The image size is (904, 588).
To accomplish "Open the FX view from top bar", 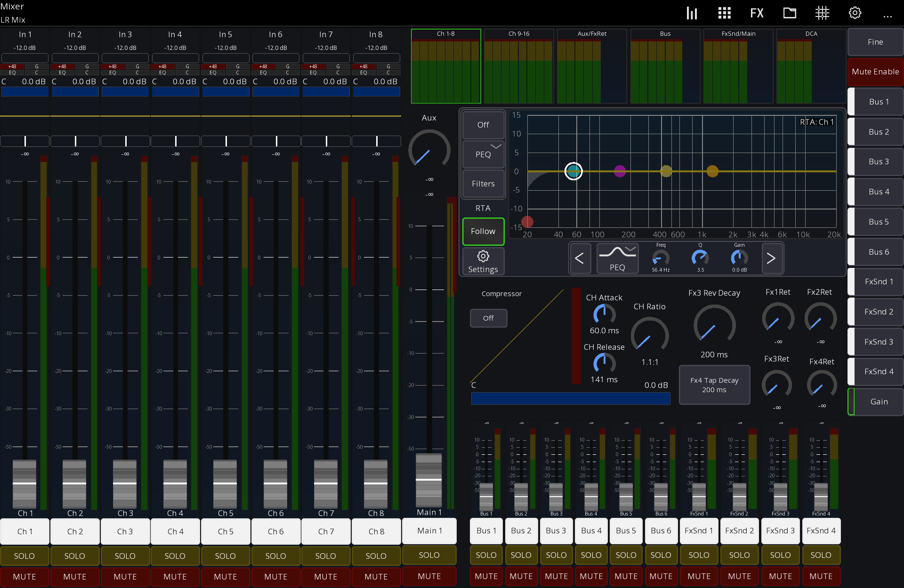I will coord(757,13).
